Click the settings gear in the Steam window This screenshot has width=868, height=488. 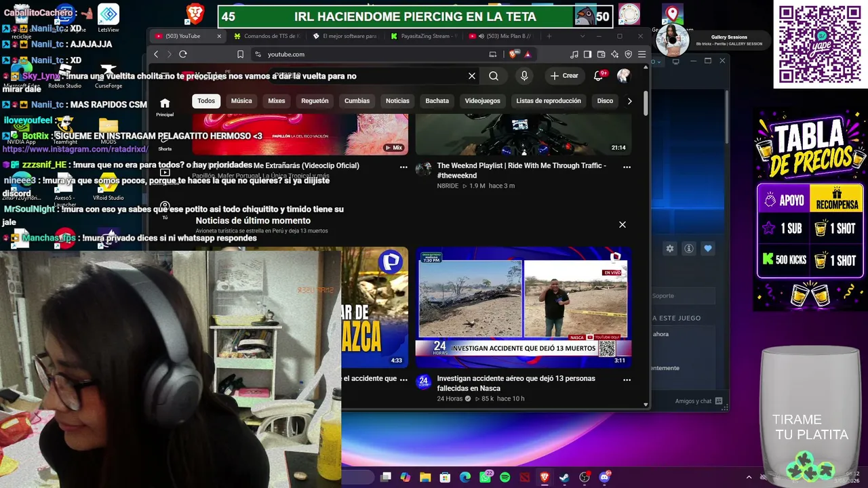click(670, 249)
